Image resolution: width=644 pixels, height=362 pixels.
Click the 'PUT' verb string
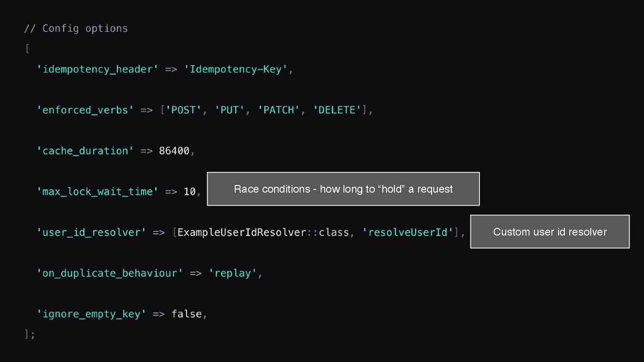tap(229, 110)
